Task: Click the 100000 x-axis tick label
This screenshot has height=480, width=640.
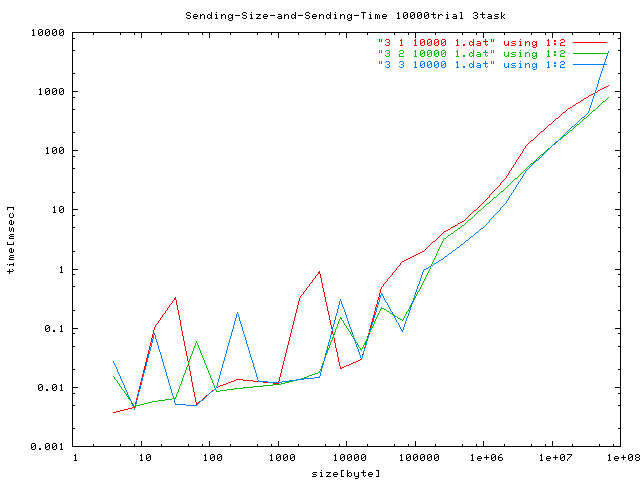Action: pyautogui.click(x=414, y=459)
